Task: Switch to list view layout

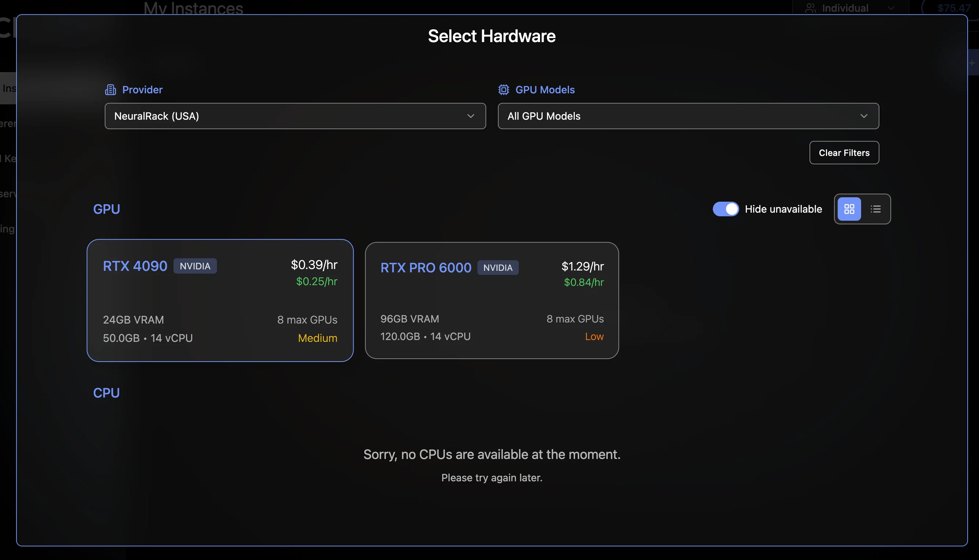Action: 875,209
